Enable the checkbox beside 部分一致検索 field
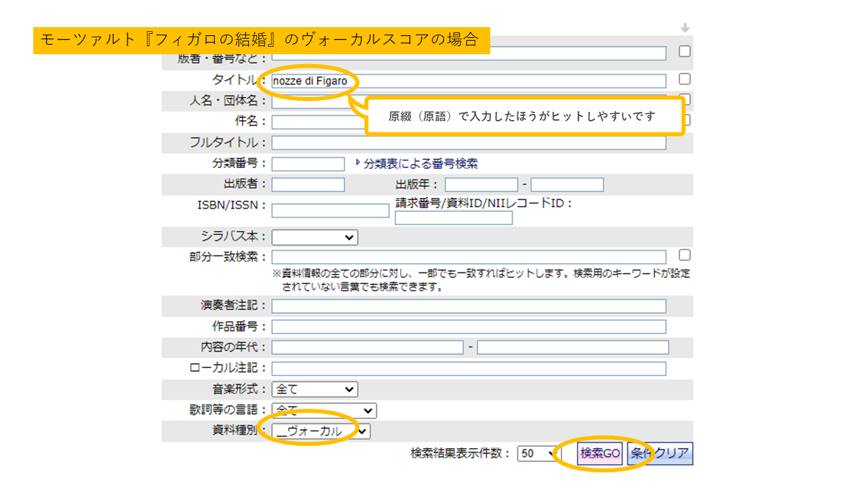Viewport: 868px width, 488px height. coord(685,255)
